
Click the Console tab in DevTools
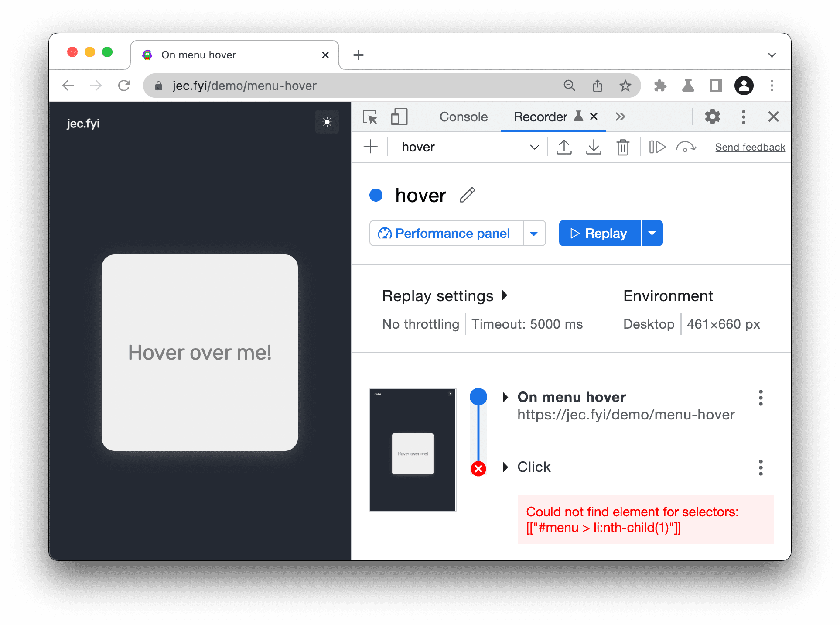tap(463, 117)
